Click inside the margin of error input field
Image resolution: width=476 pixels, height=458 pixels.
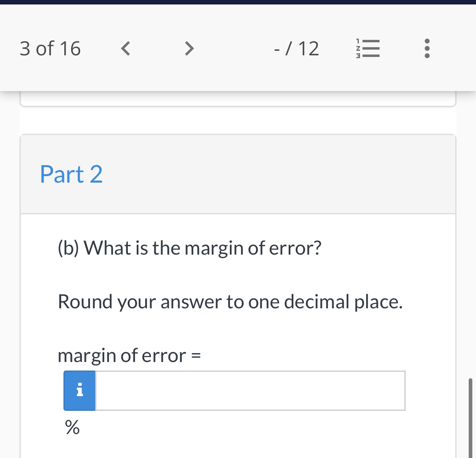250,390
